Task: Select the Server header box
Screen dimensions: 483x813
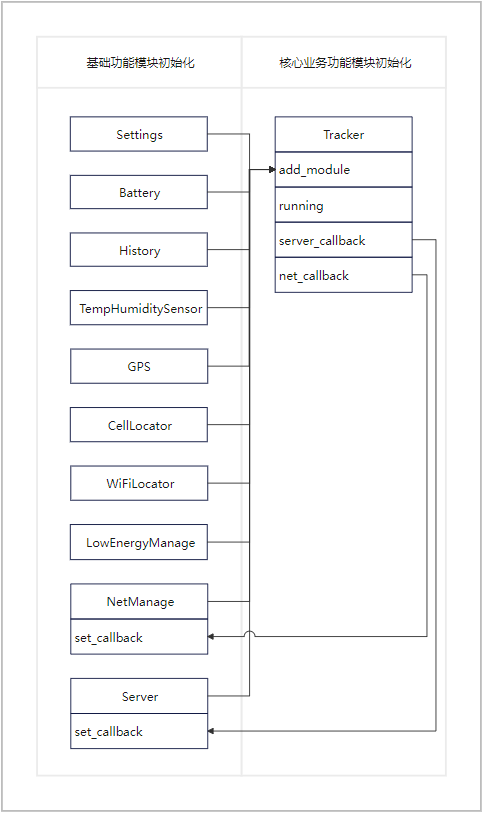Action: [x=139, y=696]
